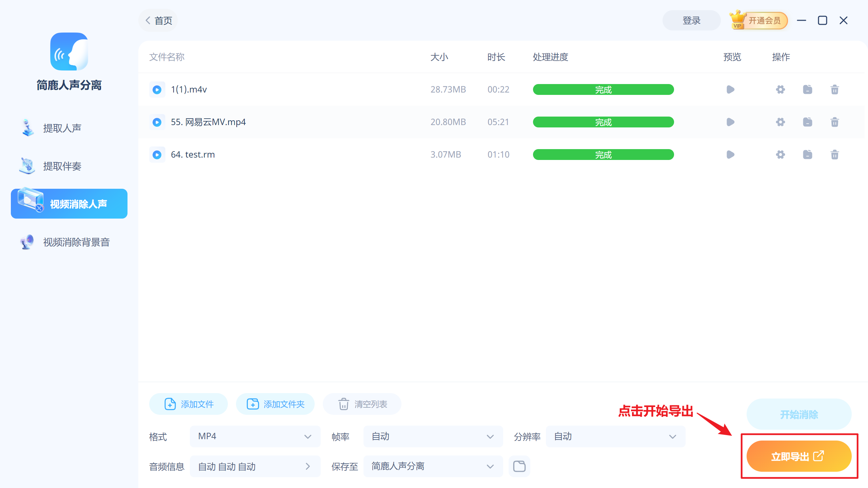Preview the 1(1).m4v file

tap(730, 89)
